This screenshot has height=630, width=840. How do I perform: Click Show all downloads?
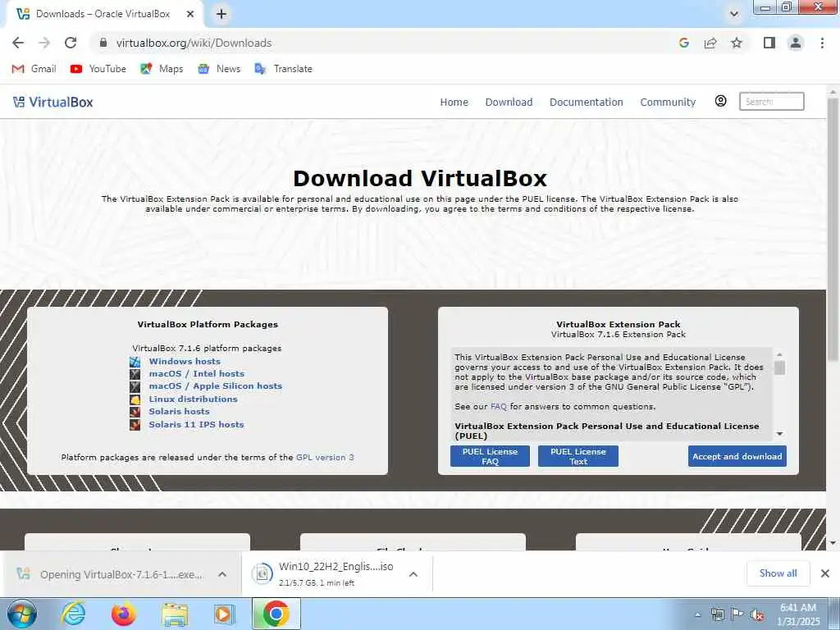click(x=778, y=573)
